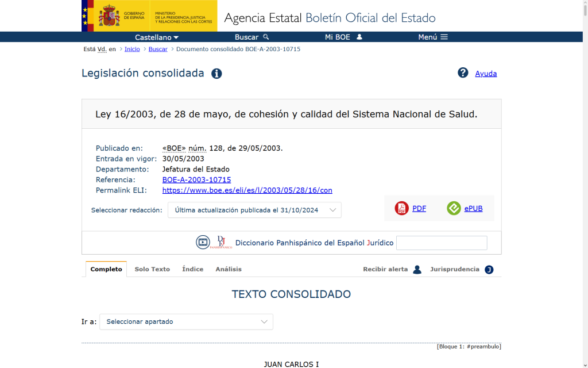
Task: Click the info icon beside Legislación consolidada
Action: tap(216, 74)
